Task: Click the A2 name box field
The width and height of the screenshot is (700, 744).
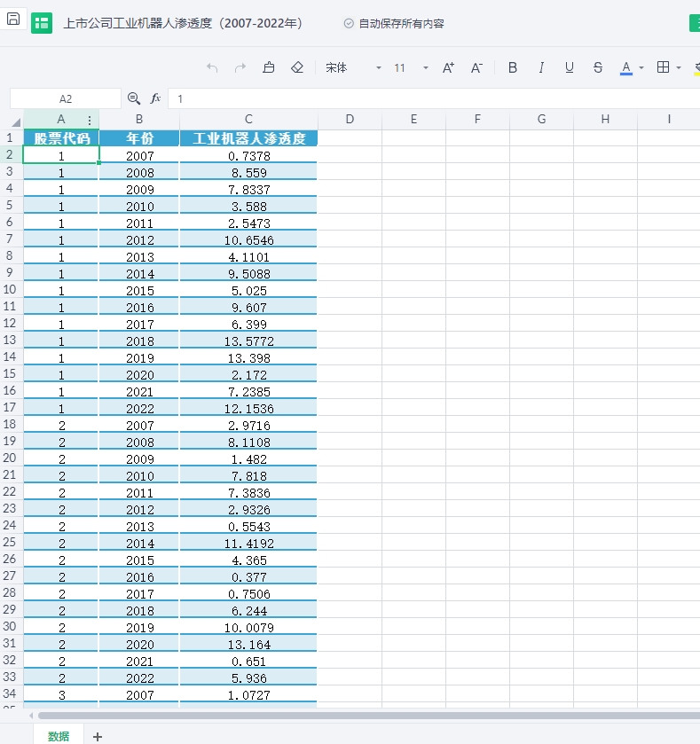Action: coord(66,99)
